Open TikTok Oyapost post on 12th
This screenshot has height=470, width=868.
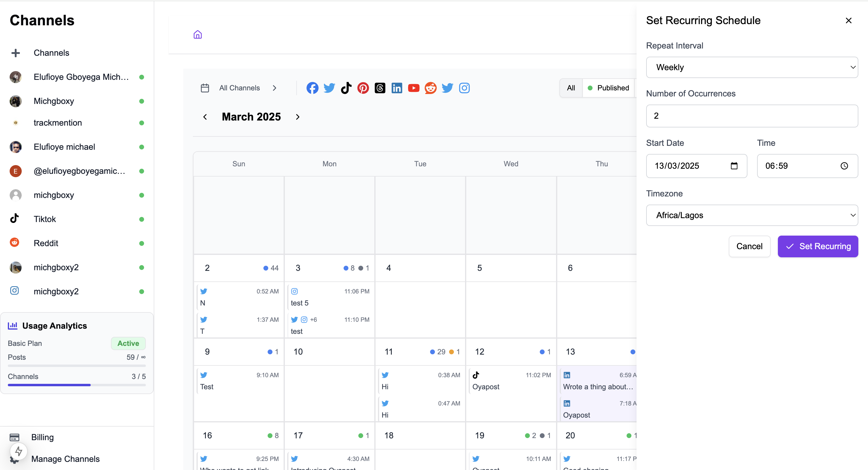coord(511,381)
